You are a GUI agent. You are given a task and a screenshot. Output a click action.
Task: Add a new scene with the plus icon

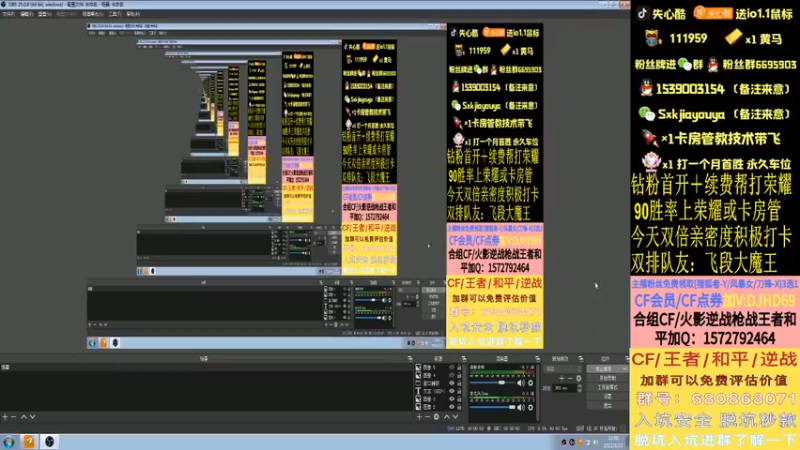tap(5, 417)
